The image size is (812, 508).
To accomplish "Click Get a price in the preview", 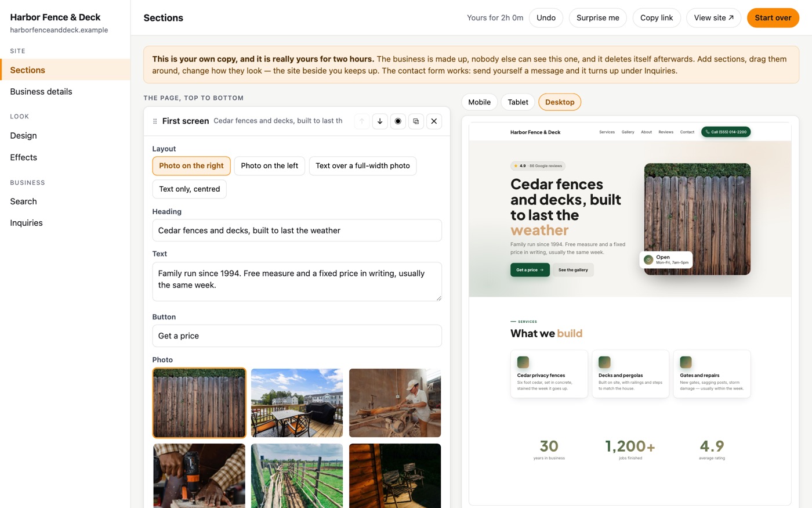I will [x=530, y=270].
